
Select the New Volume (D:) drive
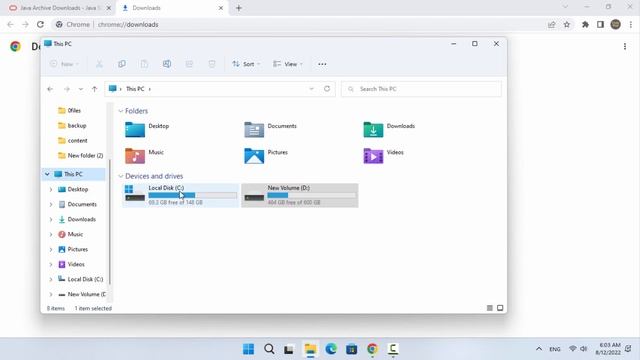pos(300,196)
